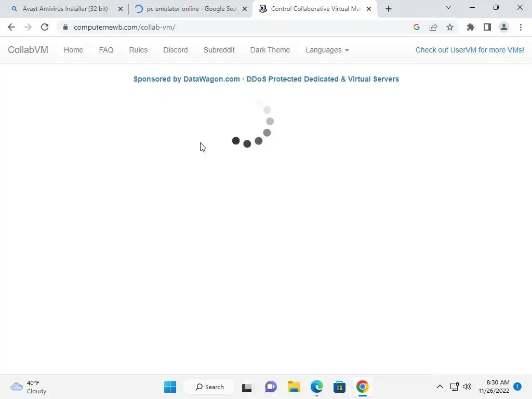Open Task View on the taskbar
The image size is (532, 399).
(x=247, y=387)
